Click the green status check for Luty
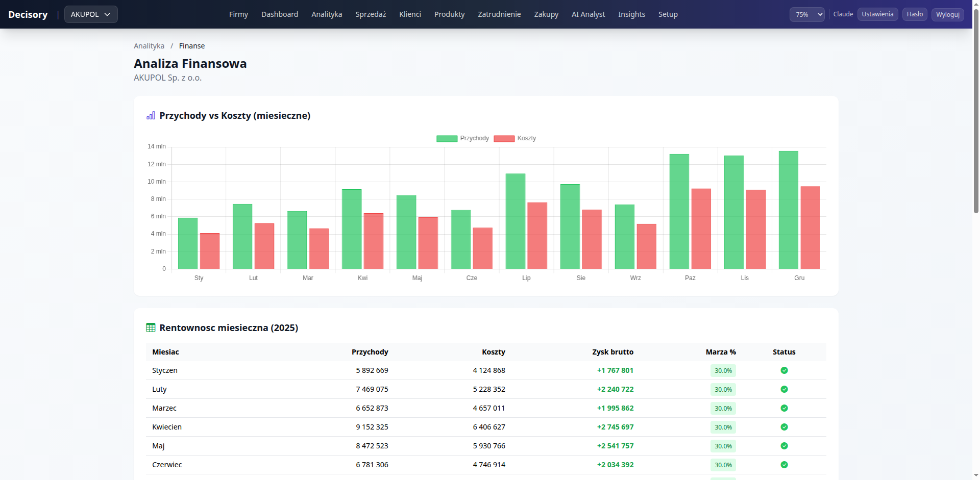This screenshot has width=980, height=480. tap(784, 389)
